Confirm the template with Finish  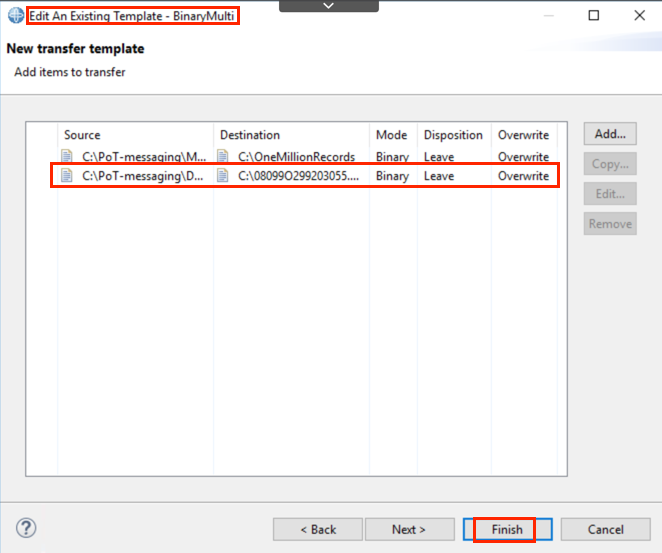(507, 529)
